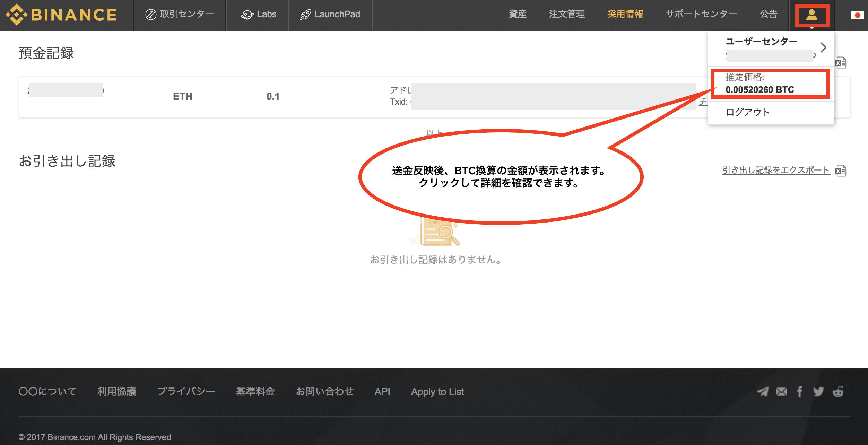
Task: Go to LaunchPad page
Action: click(x=330, y=14)
